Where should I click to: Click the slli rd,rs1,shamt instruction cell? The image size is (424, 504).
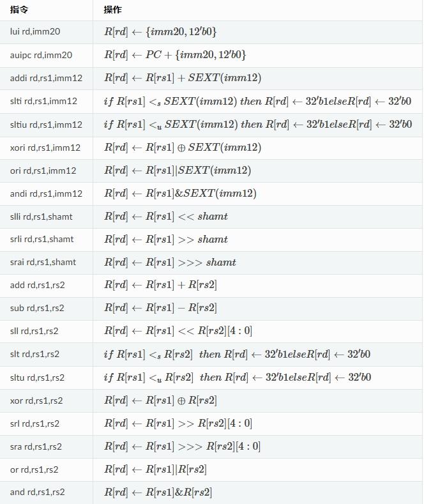[x=42, y=217]
